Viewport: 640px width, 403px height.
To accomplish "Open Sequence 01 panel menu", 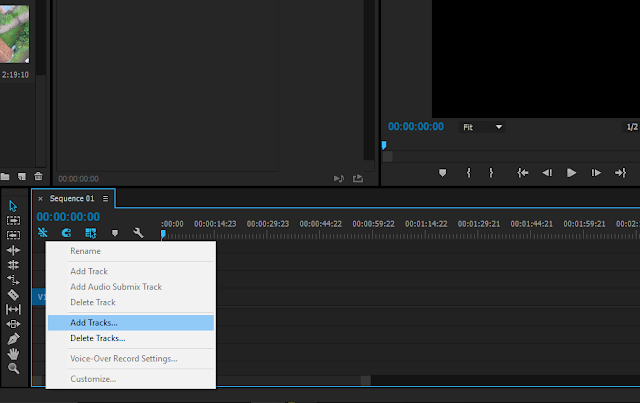I will coord(105,198).
